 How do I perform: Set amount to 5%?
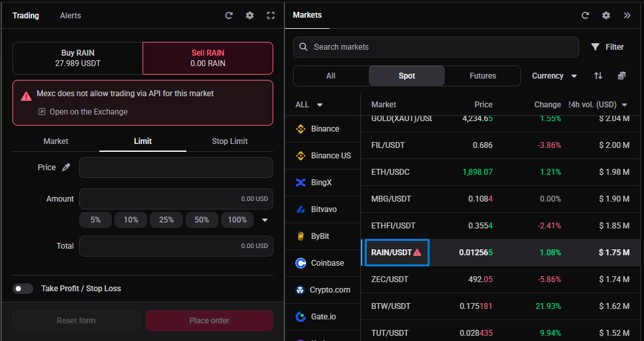coord(95,220)
